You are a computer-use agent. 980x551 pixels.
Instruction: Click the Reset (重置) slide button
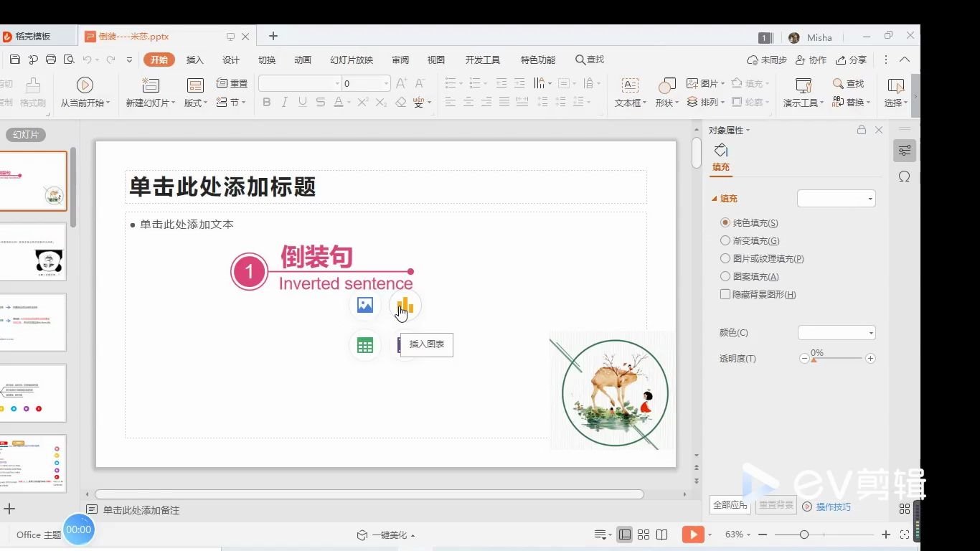tap(232, 83)
